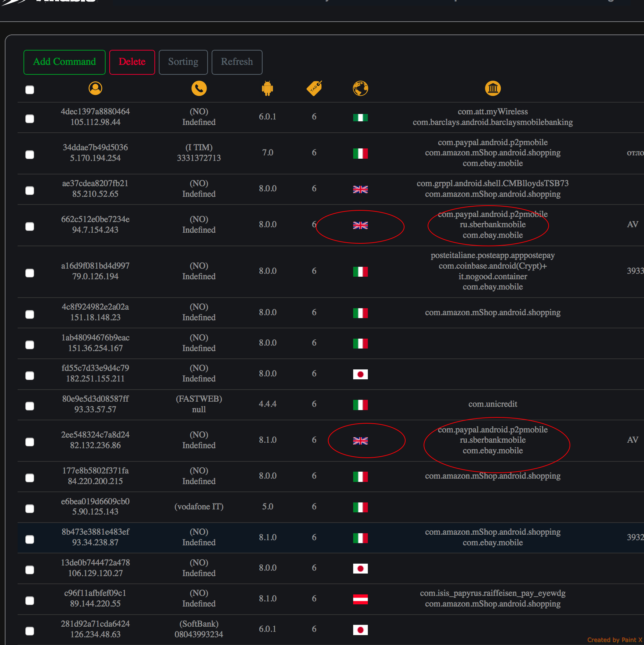Viewport: 644px width, 645px height.
Task: Click the 4.4.4 Android version cell
Action: (268, 404)
